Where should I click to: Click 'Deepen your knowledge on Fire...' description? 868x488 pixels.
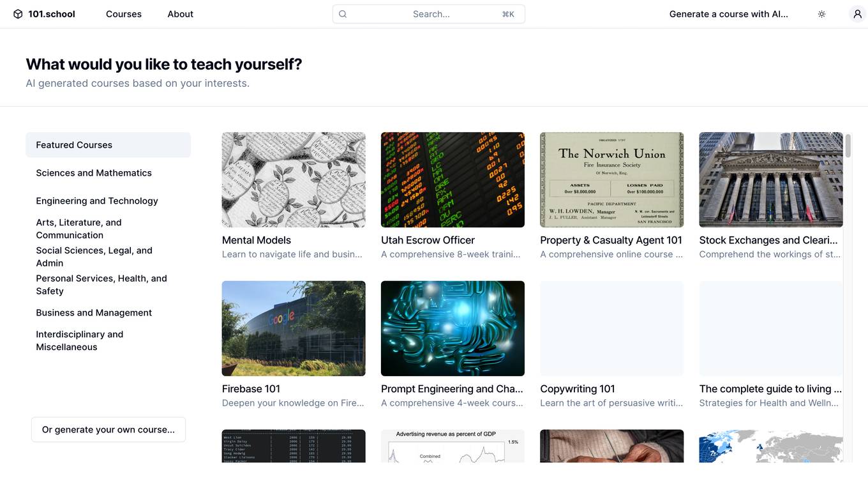tap(293, 403)
